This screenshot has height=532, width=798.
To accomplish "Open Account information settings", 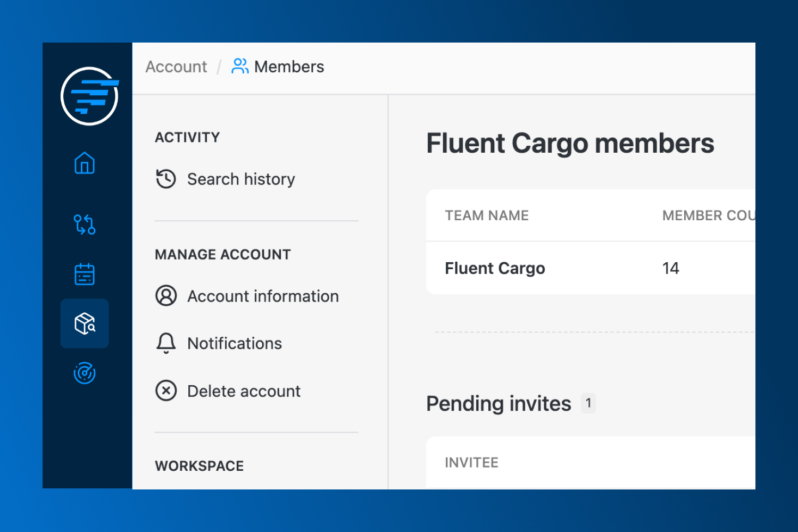I will [x=263, y=296].
